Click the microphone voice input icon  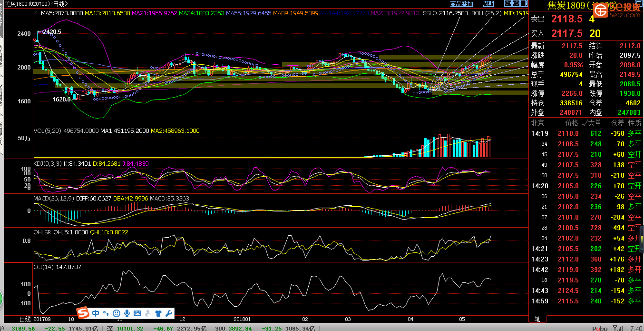[x=127, y=313]
